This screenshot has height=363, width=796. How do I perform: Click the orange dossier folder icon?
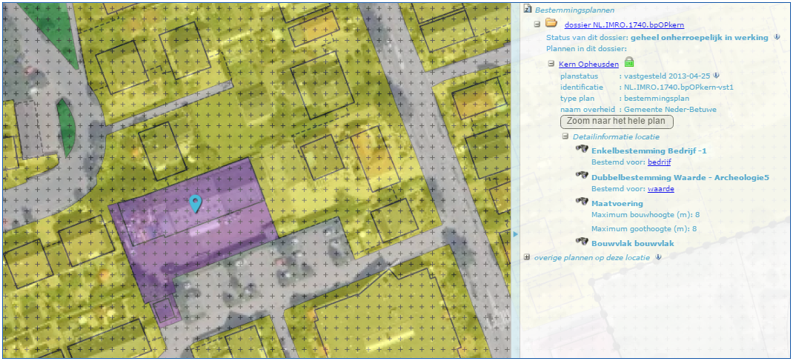(550, 23)
